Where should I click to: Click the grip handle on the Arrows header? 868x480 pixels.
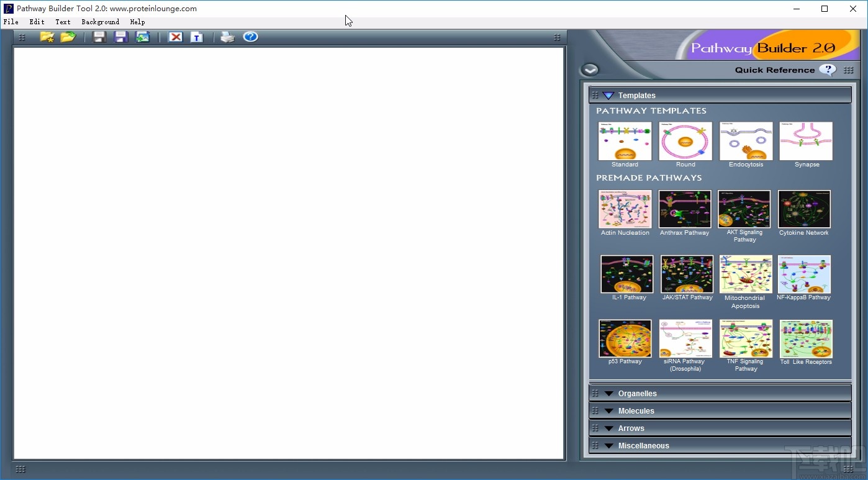[x=595, y=428]
